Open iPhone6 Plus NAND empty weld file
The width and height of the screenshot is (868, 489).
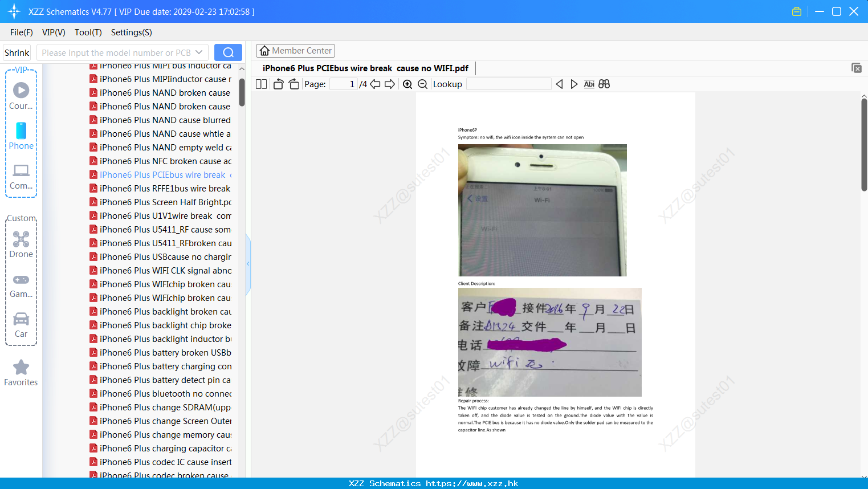click(x=160, y=148)
